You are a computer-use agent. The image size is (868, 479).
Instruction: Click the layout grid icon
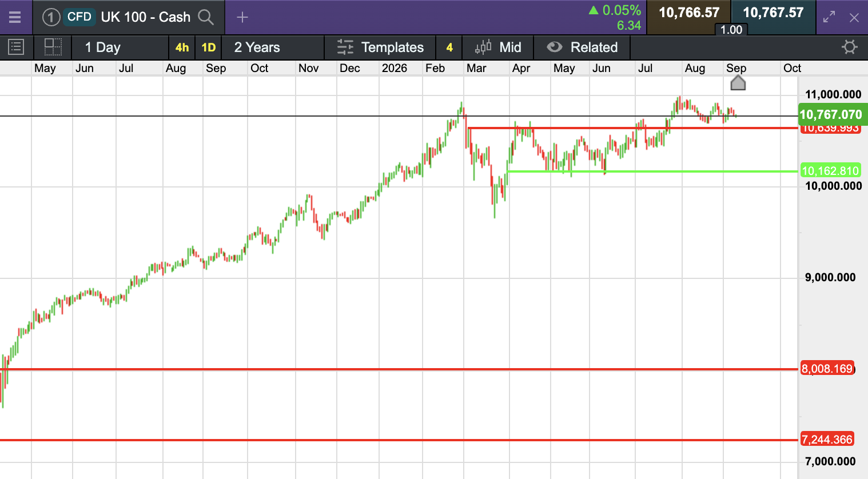[53, 47]
